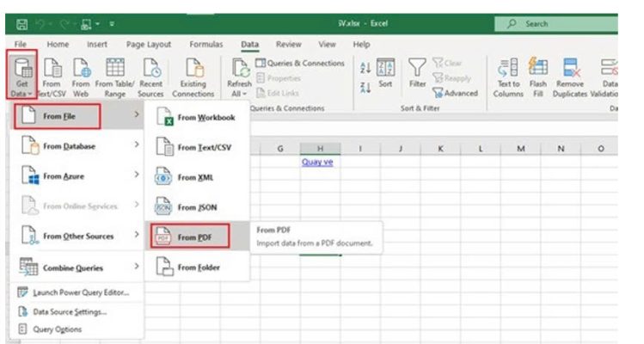Open Query Options

point(77,329)
